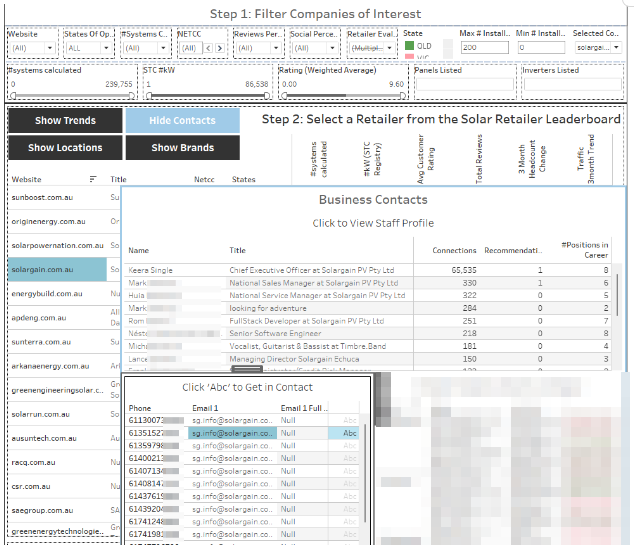
Task: Click 'looking for adventure' title row
Action: (268, 308)
